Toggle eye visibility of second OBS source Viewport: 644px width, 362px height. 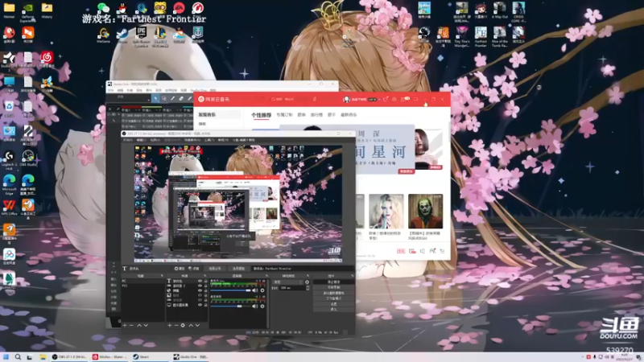click(x=200, y=286)
